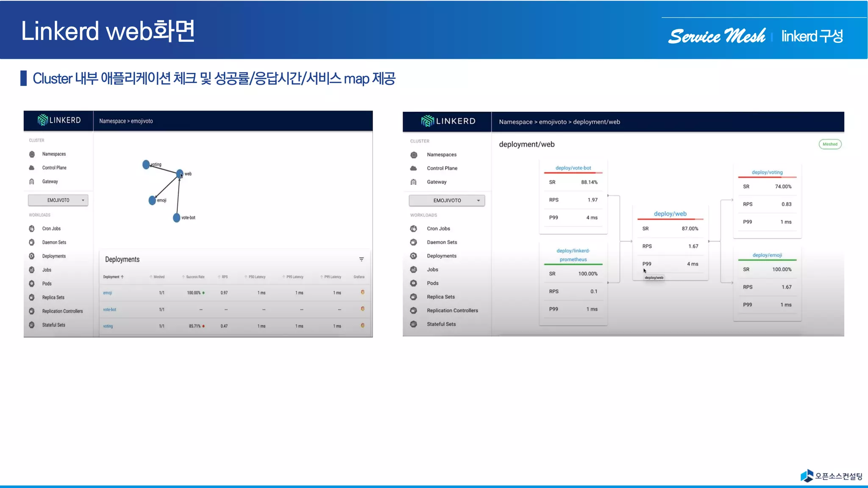Screen dimensions: 868x488
Task: Select Replication Controllers icon in left dashboard
Action: [x=32, y=311]
